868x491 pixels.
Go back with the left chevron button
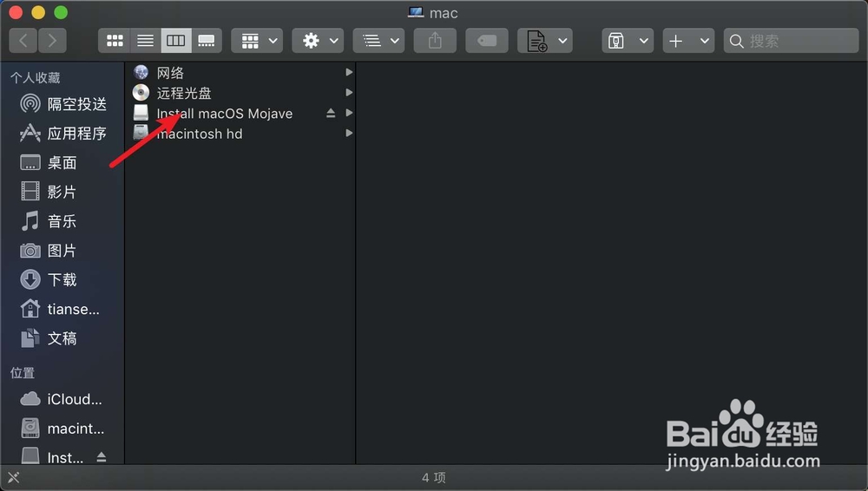click(23, 41)
